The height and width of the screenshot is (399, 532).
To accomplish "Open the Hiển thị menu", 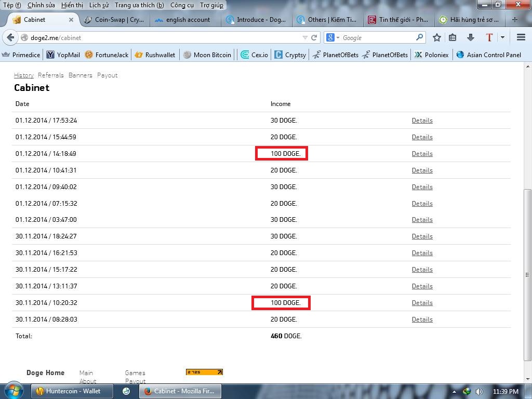I will [x=72, y=5].
